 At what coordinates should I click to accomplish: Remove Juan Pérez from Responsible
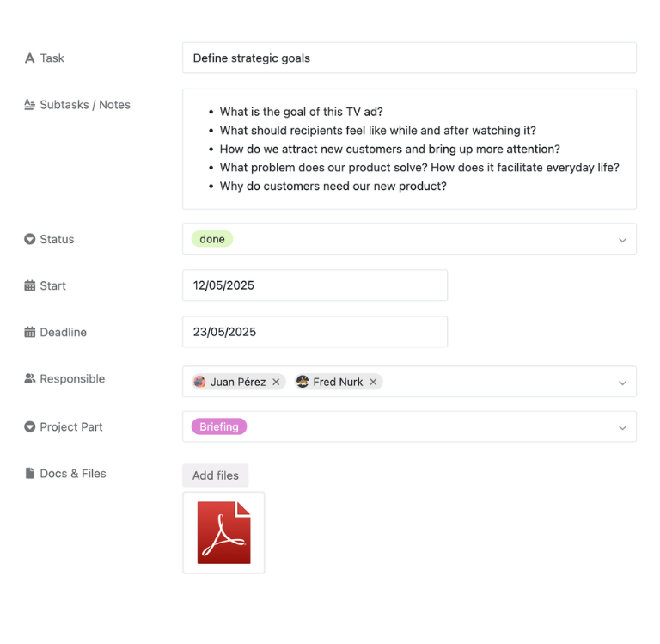276,382
